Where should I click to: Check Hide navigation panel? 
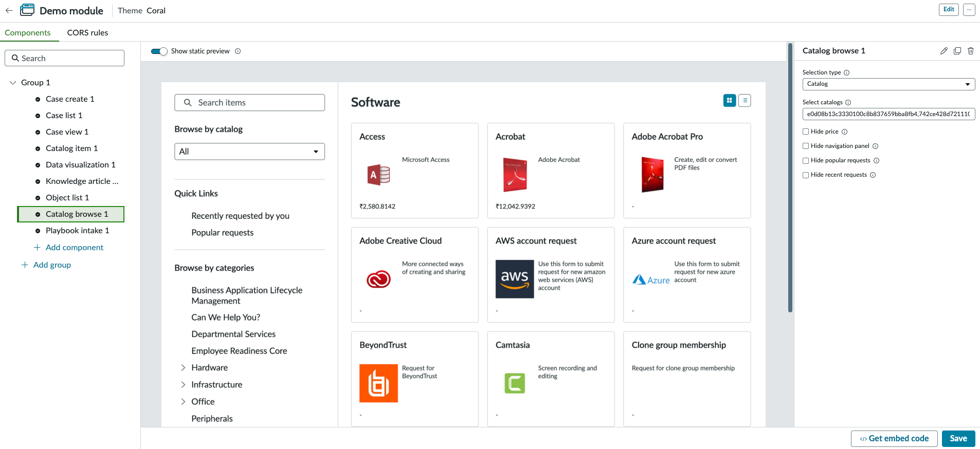point(806,146)
